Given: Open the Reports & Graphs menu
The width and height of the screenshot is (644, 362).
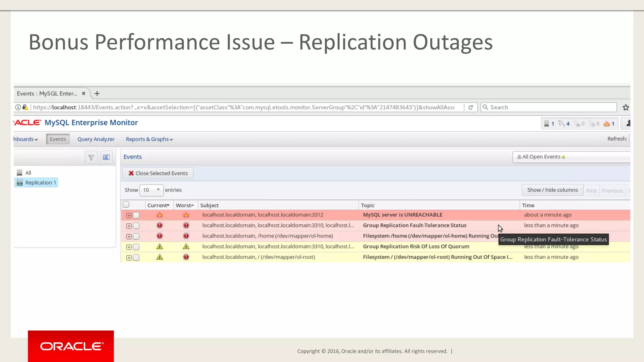Looking at the screenshot, I should [x=149, y=139].
